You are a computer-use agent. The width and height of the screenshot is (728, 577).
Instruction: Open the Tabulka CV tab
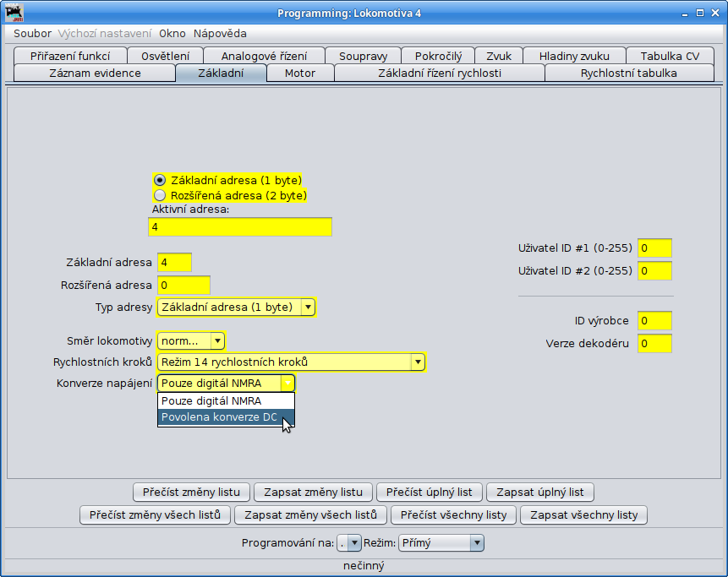[670, 56]
